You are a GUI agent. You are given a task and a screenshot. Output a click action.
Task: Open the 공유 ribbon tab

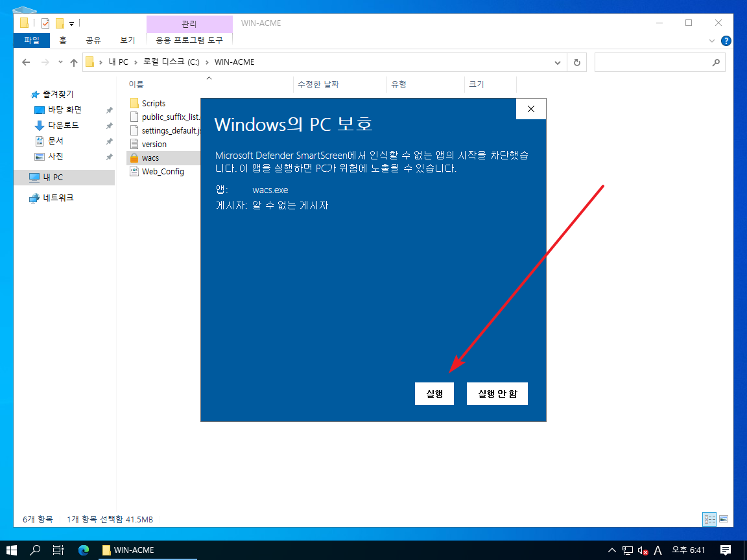pyautogui.click(x=93, y=40)
